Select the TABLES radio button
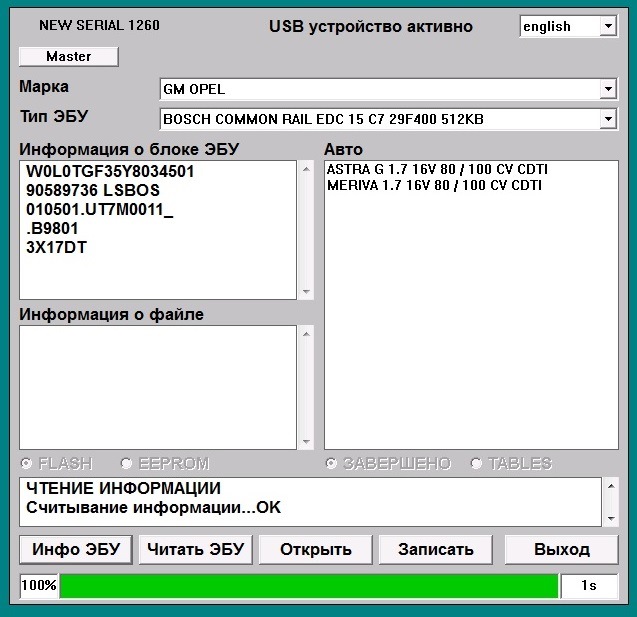This screenshot has width=637, height=617. [476, 463]
